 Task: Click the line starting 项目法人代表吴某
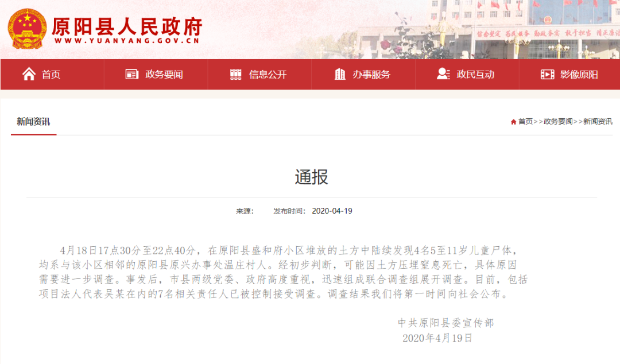pos(274,294)
